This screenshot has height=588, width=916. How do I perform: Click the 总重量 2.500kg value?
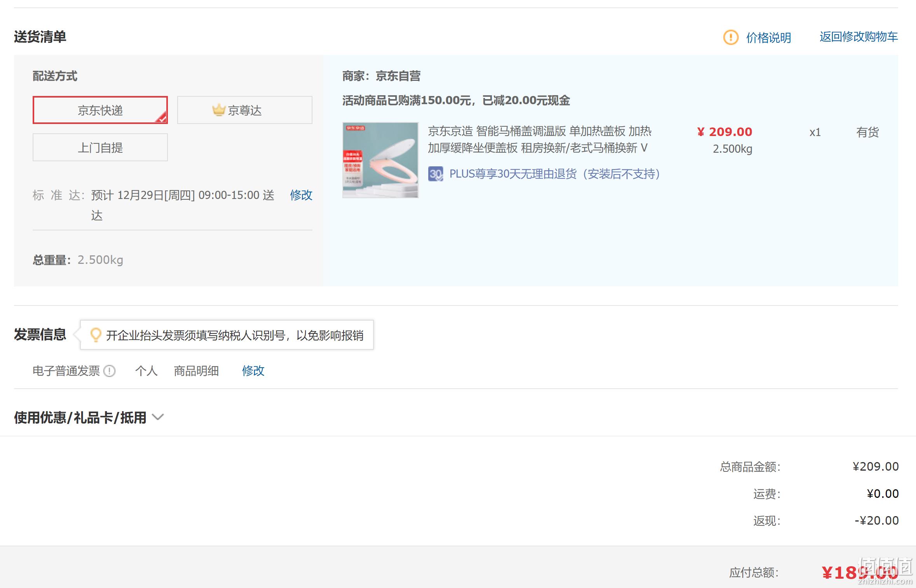click(100, 260)
